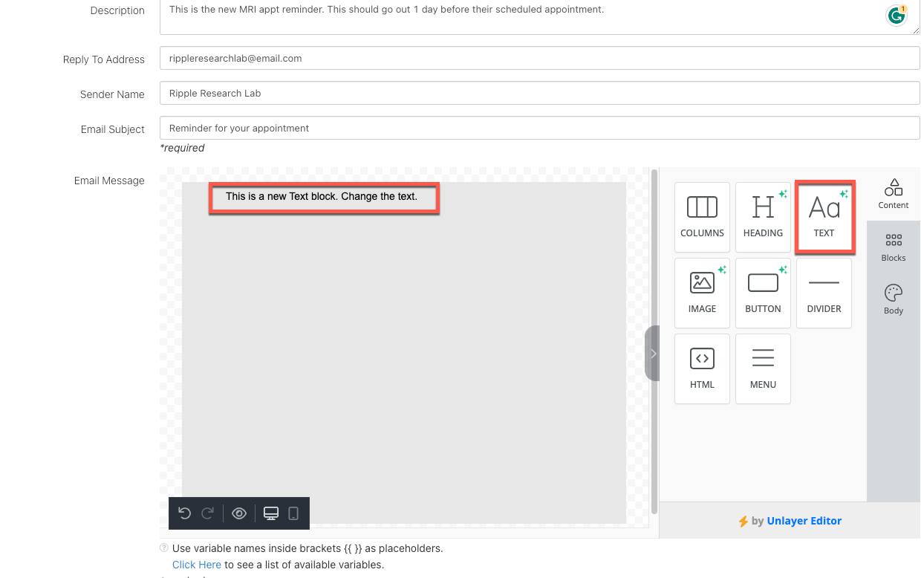Screen dimensions: 924x578
Task: Select the Button content block
Action: (x=763, y=293)
